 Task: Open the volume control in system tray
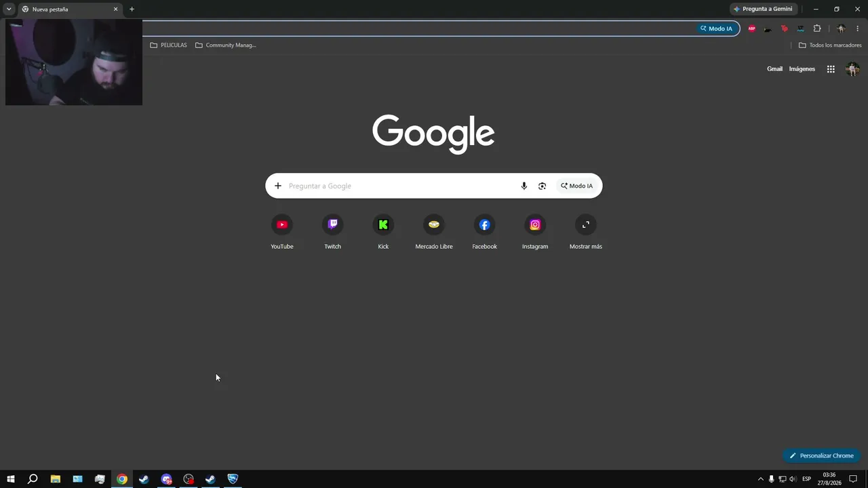click(x=793, y=479)
